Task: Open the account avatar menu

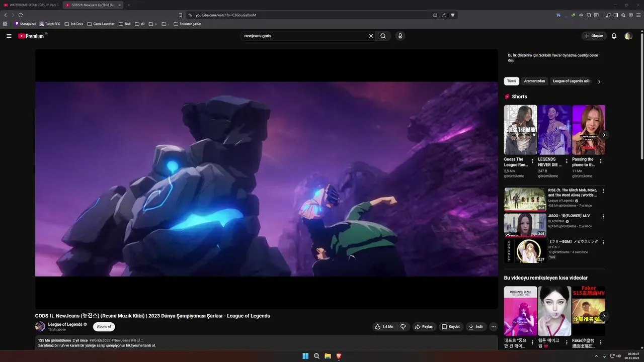Action: pos(628,36)
